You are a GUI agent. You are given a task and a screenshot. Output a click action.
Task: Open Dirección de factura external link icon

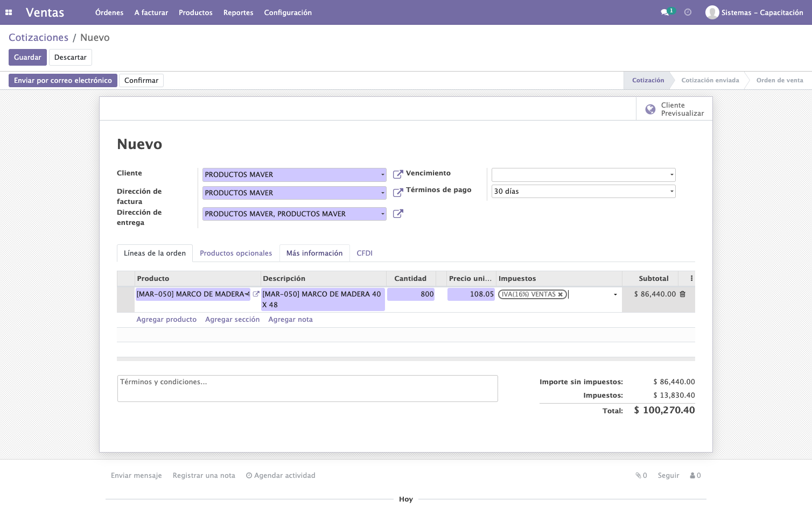tap(398, 193)
